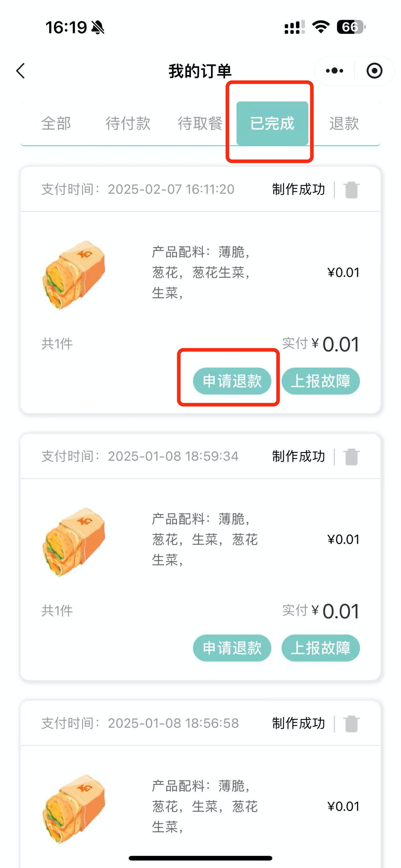Tap the Wi-Fi status icon

[320, 27]
